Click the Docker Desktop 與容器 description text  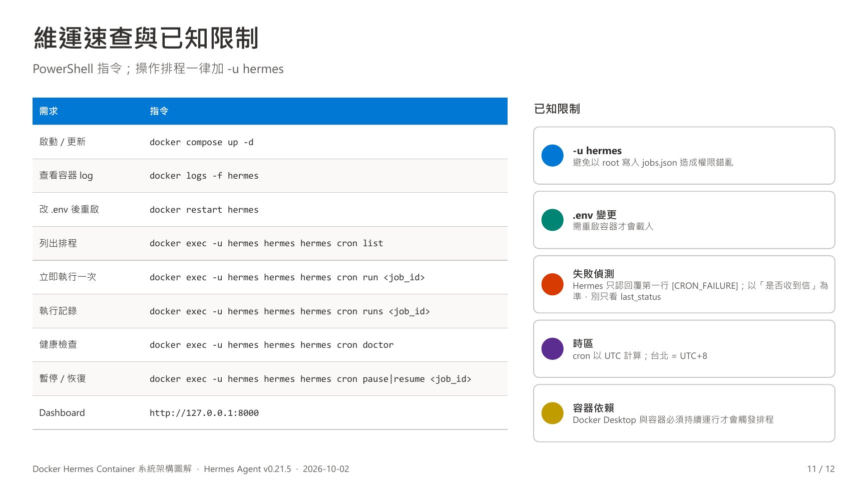pyautogui.click(x=673, y=420)
